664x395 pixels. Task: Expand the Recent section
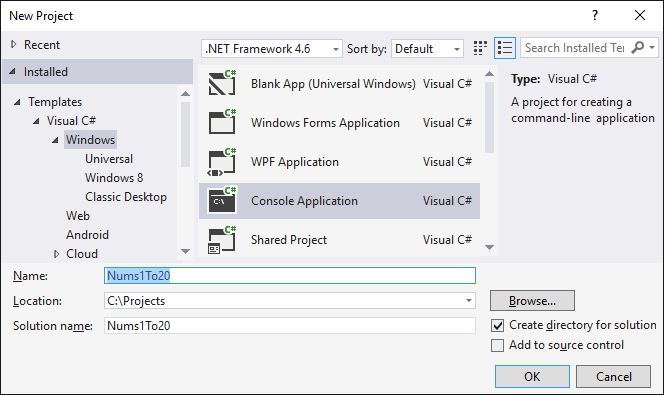click(14, 44)
